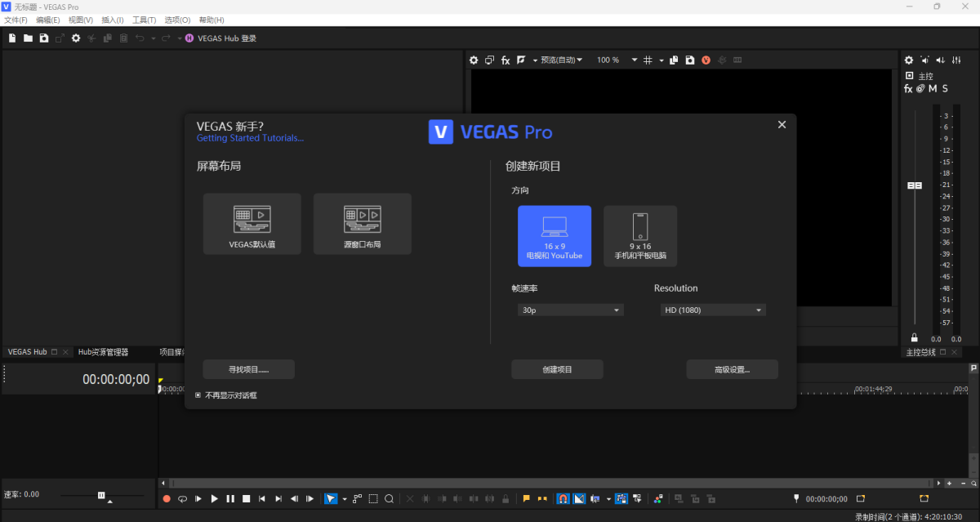Toggle automatic crossfades icon in timeline toolbar
Screen dimensions: 980x522
pyautogui.click(x=579, y=498)
